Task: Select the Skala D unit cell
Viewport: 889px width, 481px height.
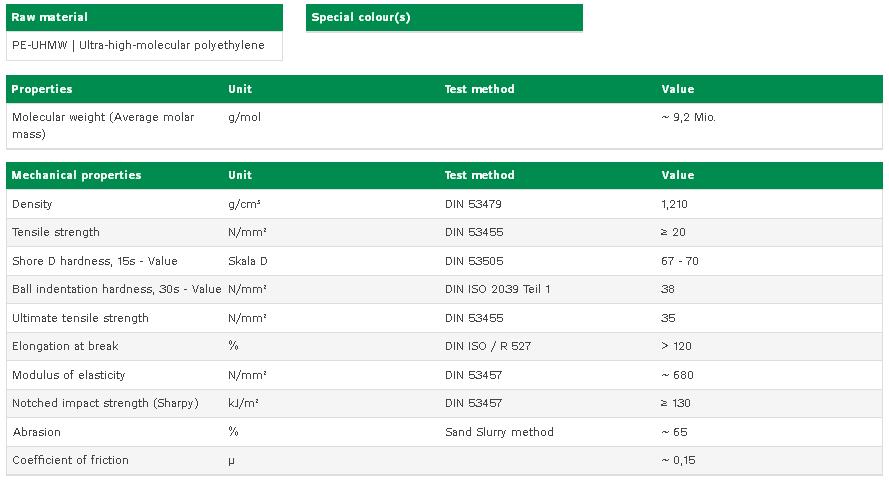Action: point(248,261)
